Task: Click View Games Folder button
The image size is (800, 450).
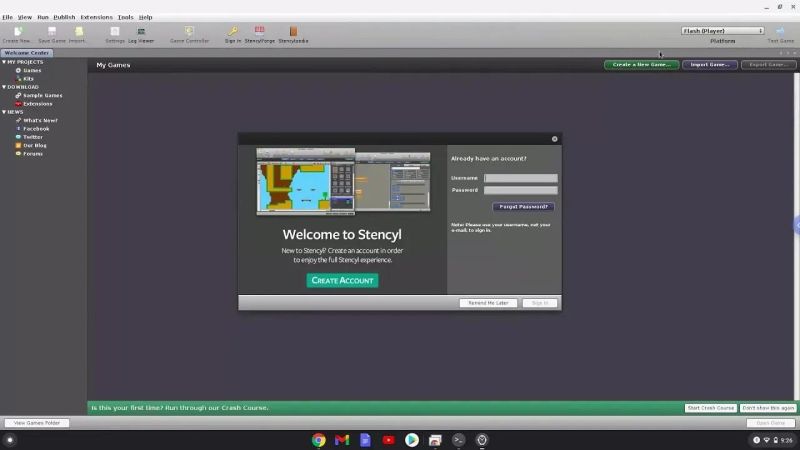Action: (x=37, y=423)
